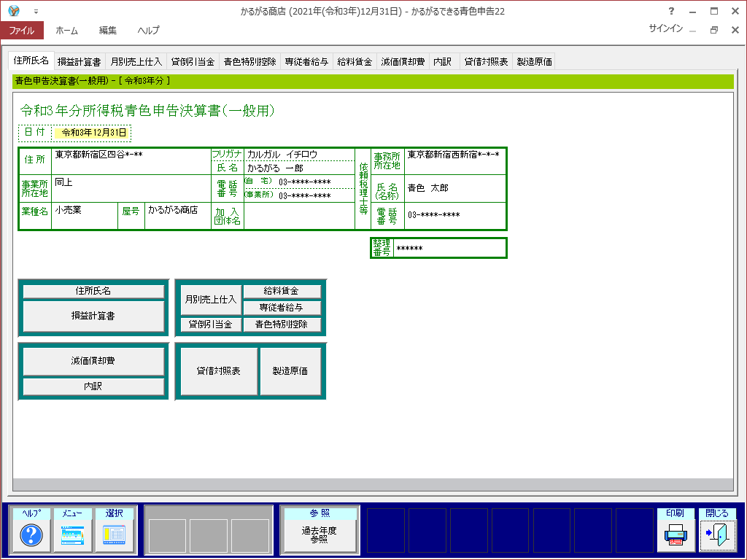Click the 氏名 field かるがる 一郎
This screenshot has width=747, height=560.
pos(299,168)
